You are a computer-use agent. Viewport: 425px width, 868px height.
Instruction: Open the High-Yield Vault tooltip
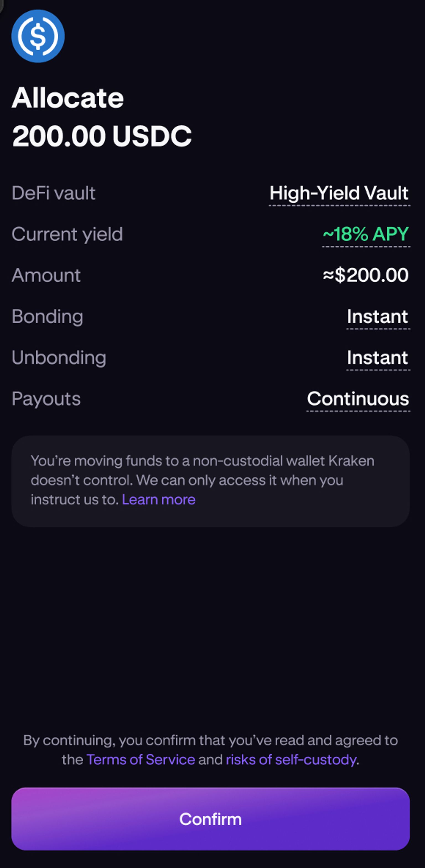339,193
